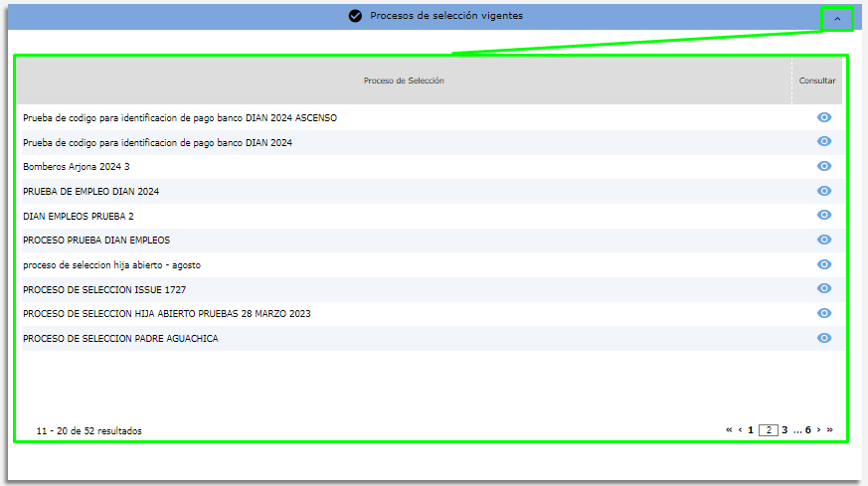The height and width of the screenshot is (486, 868).
Task: Select page 3 in pagination
Action: click(784, 430)
